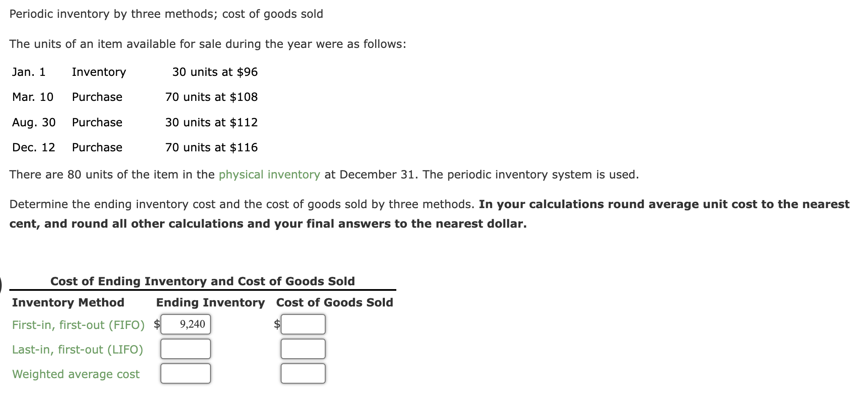Click the Dec. 12 Purchase at $116 row
The image size is (868, 401).
[x=135, y=148]
